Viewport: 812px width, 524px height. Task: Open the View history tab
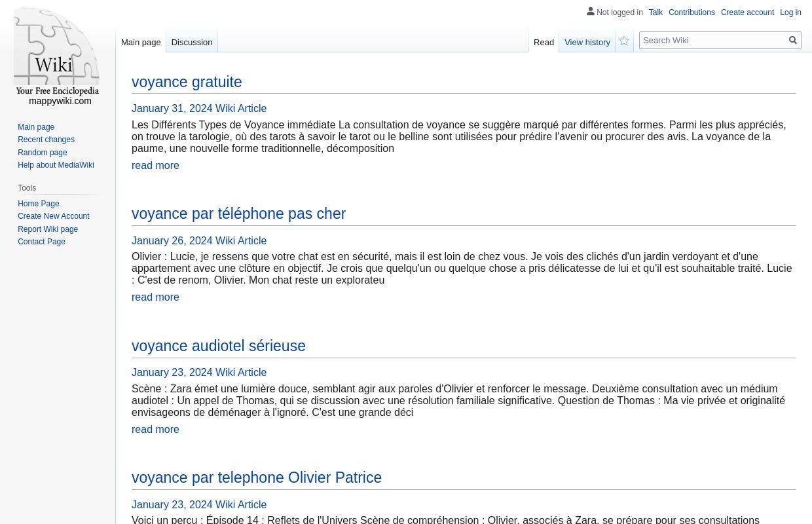click(587, 42)
